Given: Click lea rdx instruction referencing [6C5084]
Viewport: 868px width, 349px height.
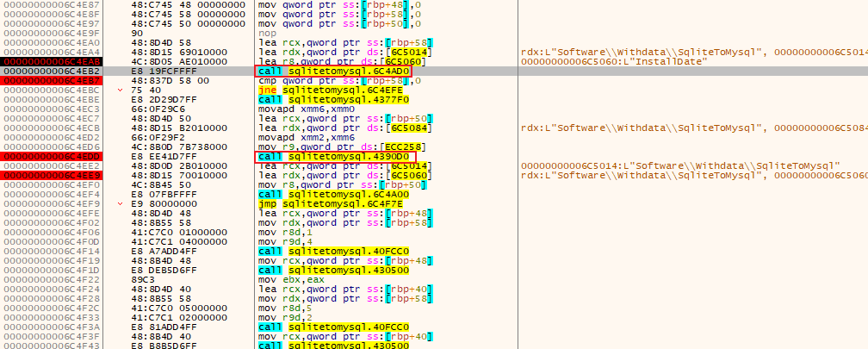Looking at the screenshot, I should pos(346,128).
